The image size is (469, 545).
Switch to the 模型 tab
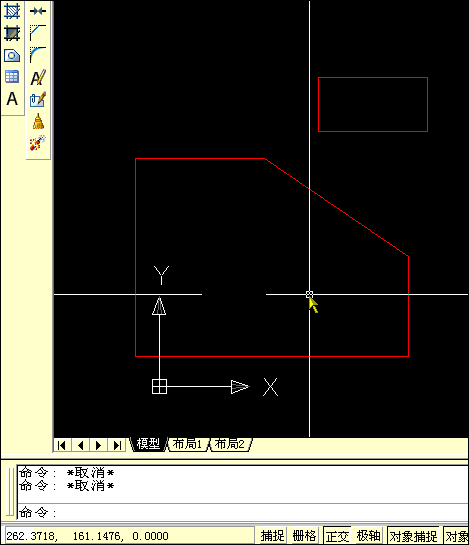click(x=148, y=444)
